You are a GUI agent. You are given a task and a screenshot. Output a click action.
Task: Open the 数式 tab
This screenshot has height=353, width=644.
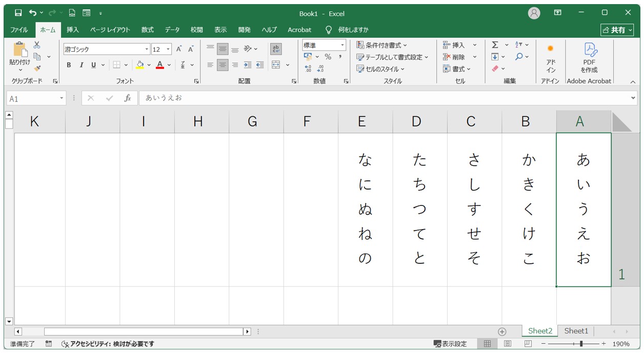click(148, 30)
